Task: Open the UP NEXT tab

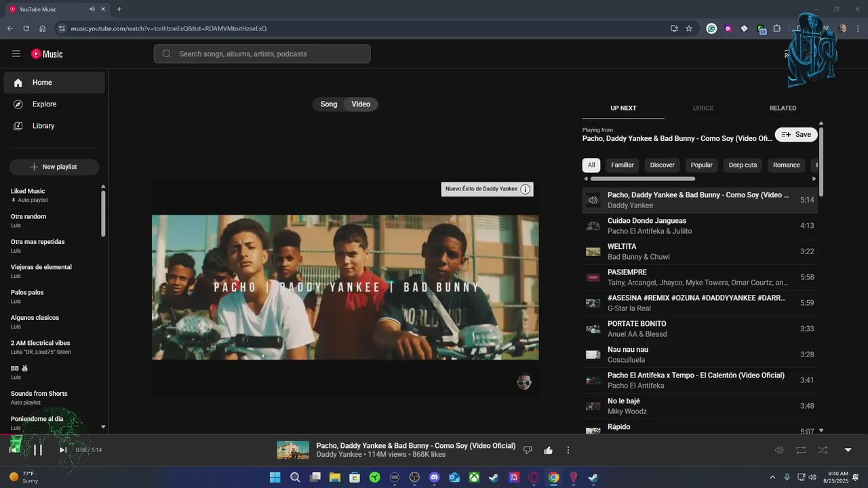Action: click(623, 108)
